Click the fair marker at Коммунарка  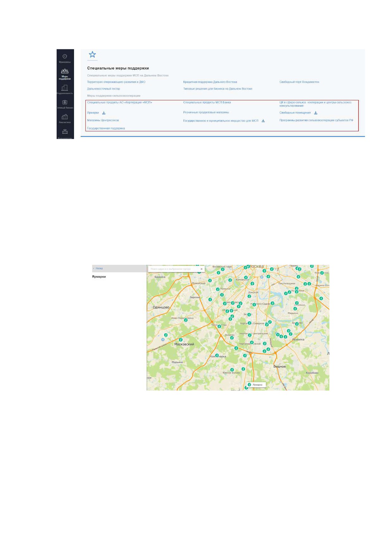(217, 355)
